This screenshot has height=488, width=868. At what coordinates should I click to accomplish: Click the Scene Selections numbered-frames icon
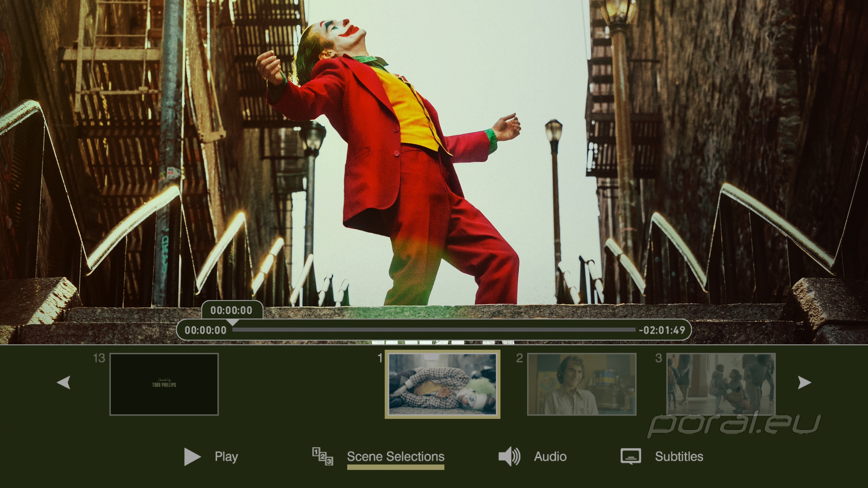pyautogui.click(x=323, y=456)
